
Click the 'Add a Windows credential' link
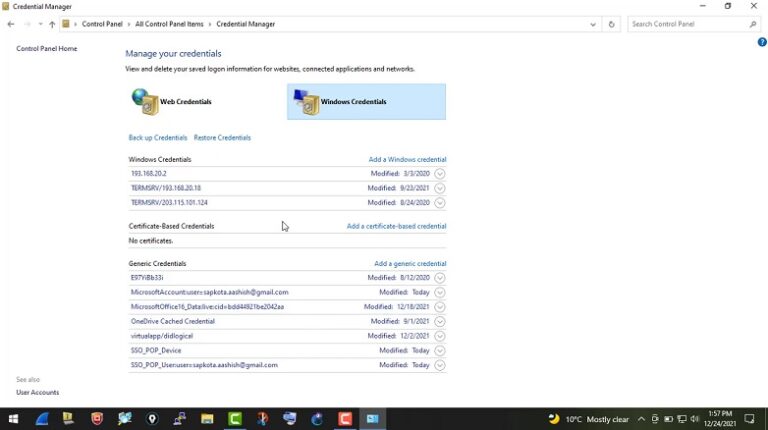click(407, 160)
